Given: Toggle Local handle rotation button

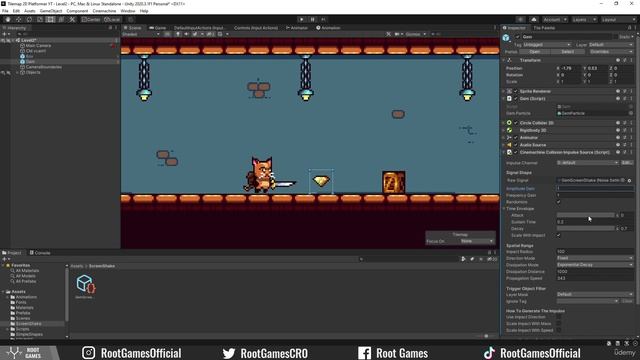Looking at the screenshot, I should (112, 19).
